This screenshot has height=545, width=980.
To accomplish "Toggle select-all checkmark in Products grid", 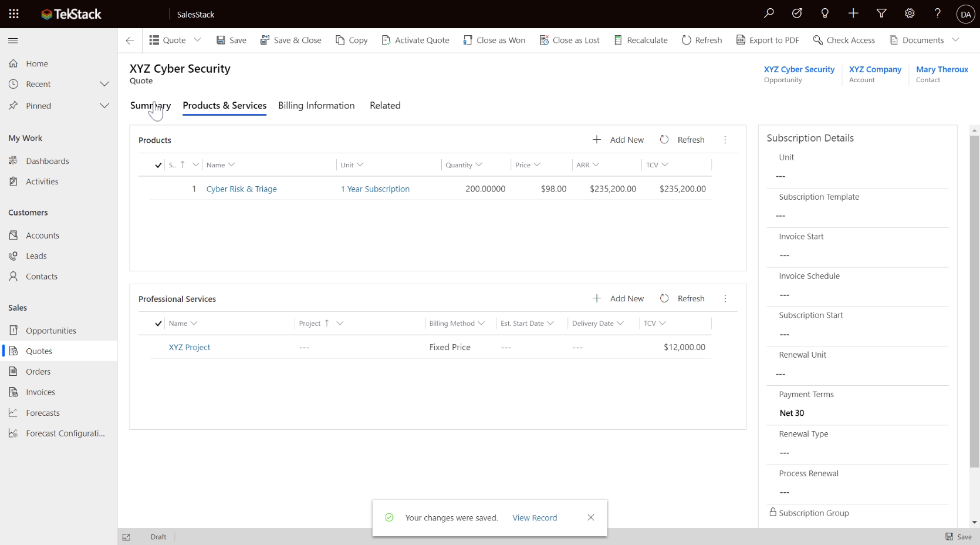I will coord(158,165).
